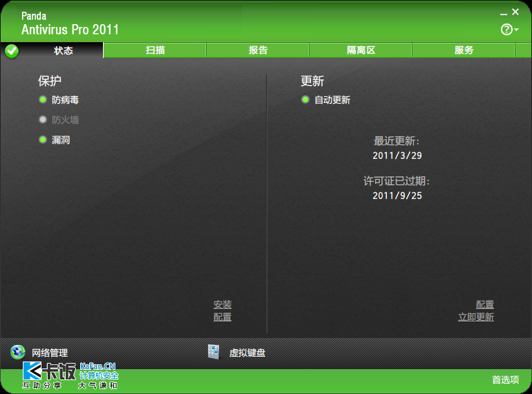This screenshot has width=532, height=394.
Task: Click the 自动更新 label
Action: [x=332, y=100]
